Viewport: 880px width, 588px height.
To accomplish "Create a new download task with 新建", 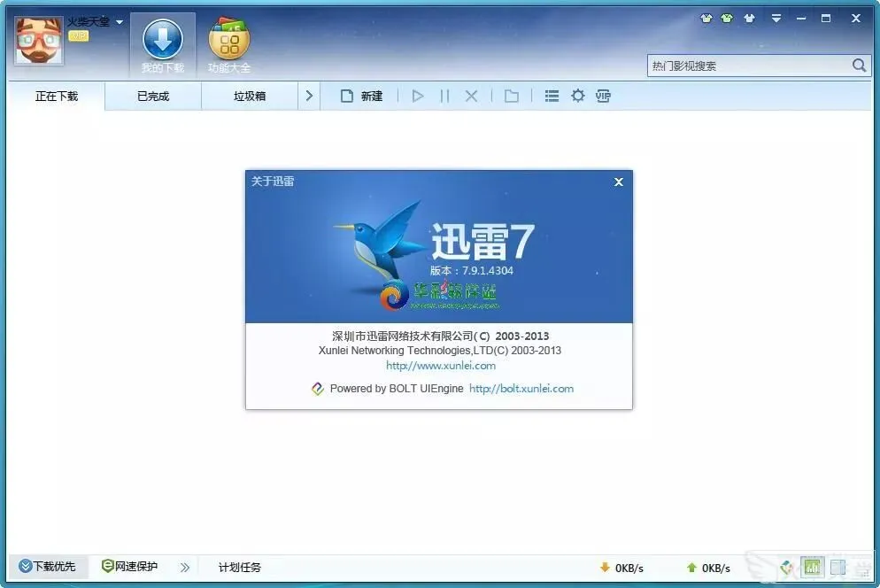I will [x=362, y=96].
